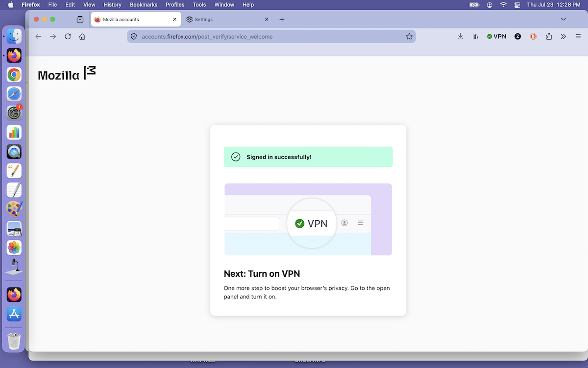Image resolution: width=588 pixels, height=368 pixels.
Task: Bookmark this page with star icon
Action: click(x=409, y=36)
